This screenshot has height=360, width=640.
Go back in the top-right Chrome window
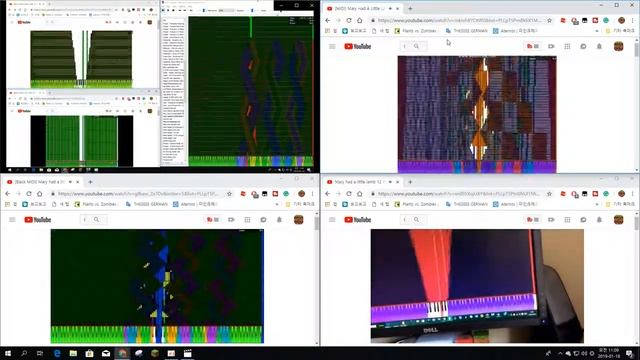328,20
